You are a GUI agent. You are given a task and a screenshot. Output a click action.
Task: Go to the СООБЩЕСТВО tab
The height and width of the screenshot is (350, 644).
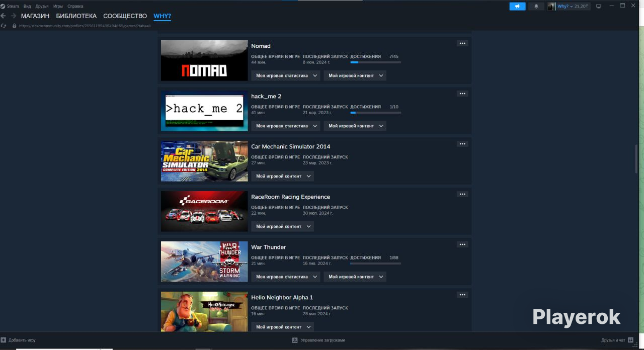tap(125, 16)
